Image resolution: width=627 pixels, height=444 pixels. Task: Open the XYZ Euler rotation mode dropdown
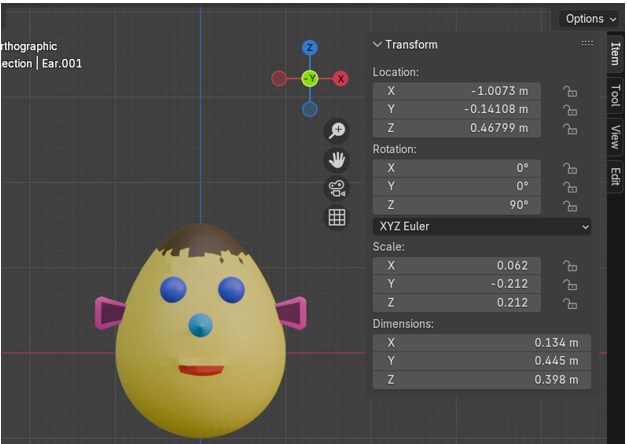482,227
